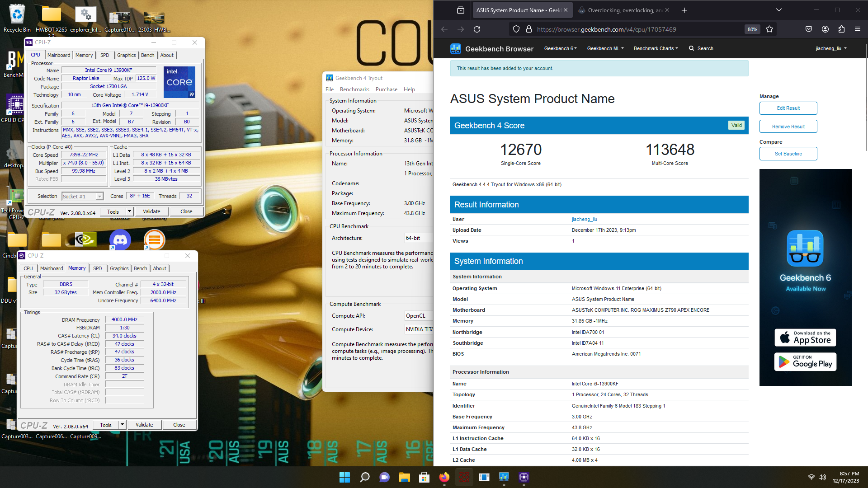Open HWBOT X265 folder on desktop
Image resolution: width=868 pixels, height=488 pixels.
pos(51,19)
